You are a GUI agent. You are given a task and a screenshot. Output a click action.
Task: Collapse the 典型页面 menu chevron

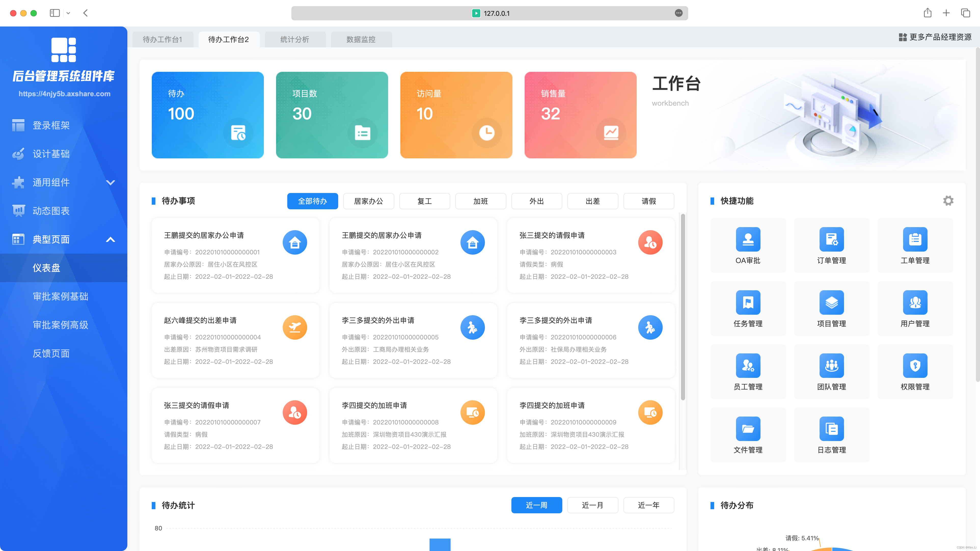pyautogui.click(x=110, y=240)
